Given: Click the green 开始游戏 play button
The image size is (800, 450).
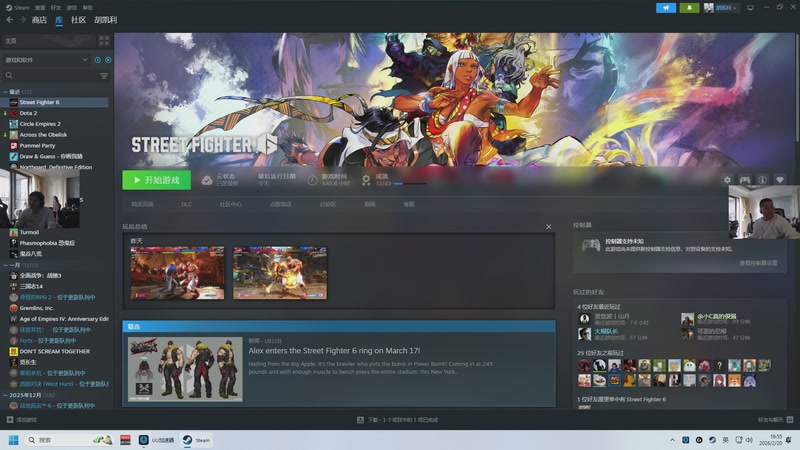Looking at the screenshot, I should [157, 180].
